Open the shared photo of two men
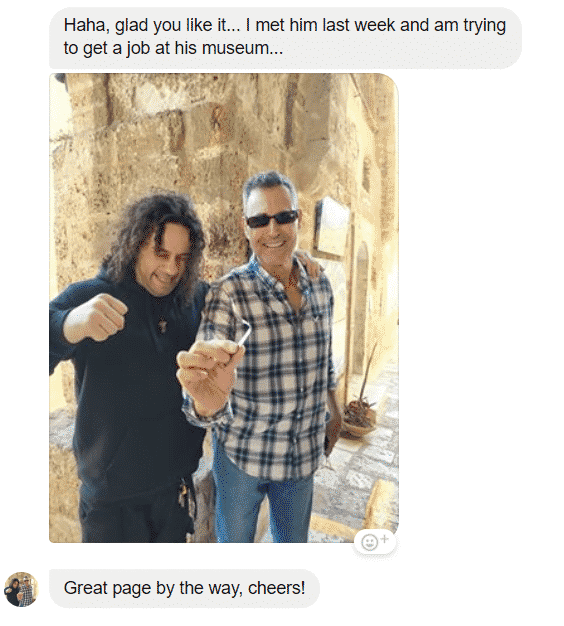 tap(224, 308)
